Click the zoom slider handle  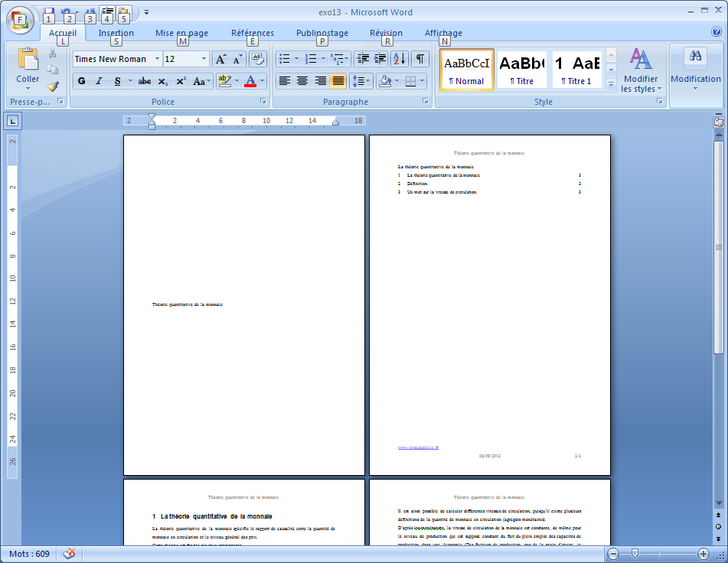[635, 553]
